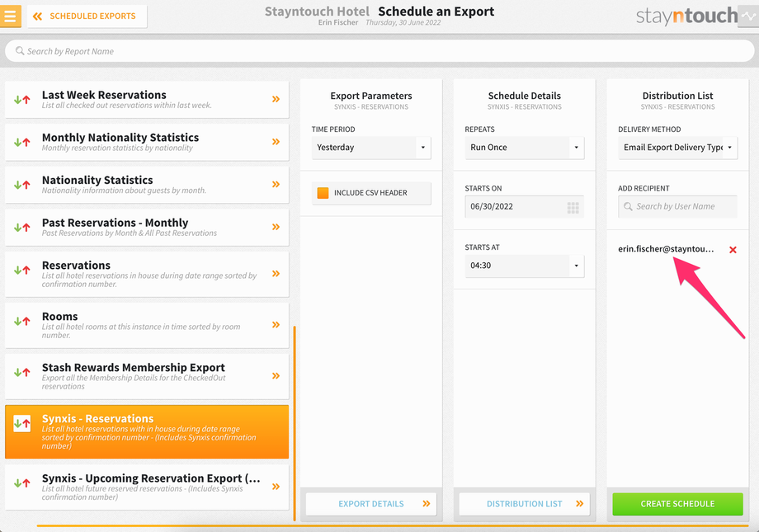759x532 pixels.
Task: Click the vertical orange scrollbar of report list
Action: coord(295,424)
